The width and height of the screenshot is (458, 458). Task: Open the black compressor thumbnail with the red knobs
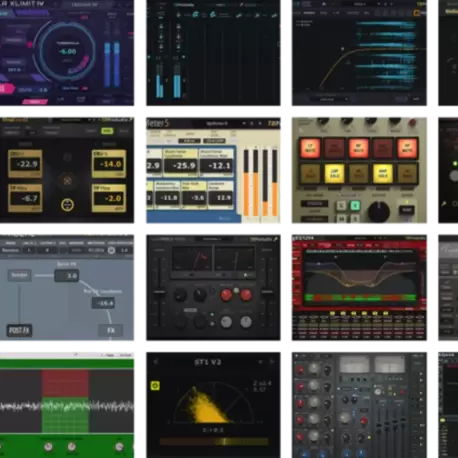213,288
